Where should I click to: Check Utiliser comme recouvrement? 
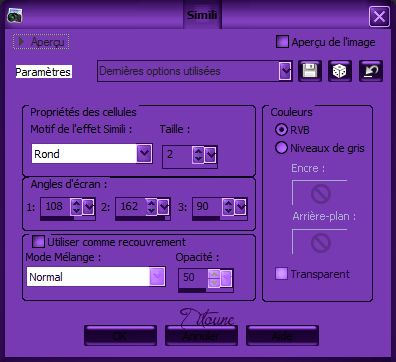[x=38, y=242]
